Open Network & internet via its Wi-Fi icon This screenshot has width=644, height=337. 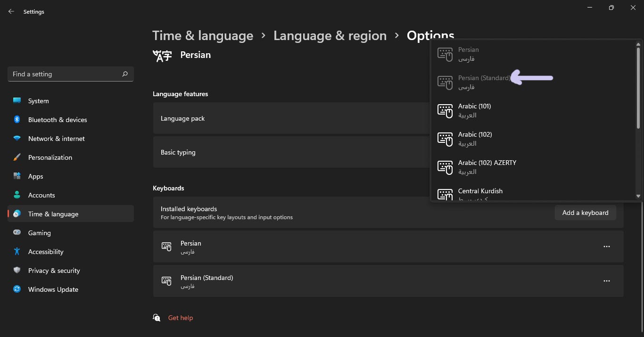tap(17, 139)
